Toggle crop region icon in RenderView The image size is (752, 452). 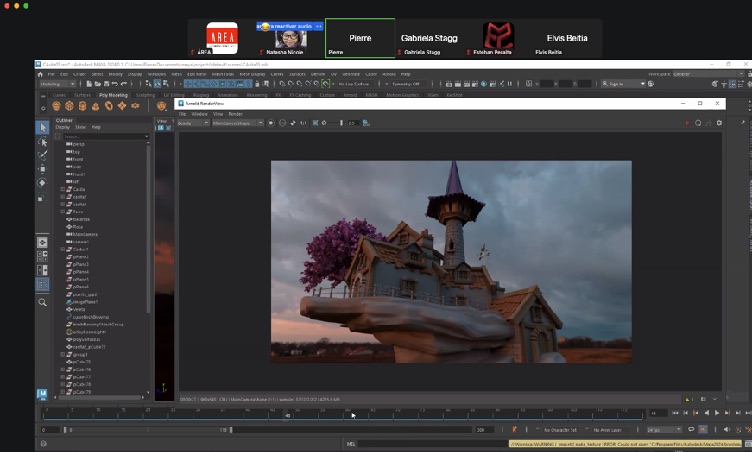315,123
